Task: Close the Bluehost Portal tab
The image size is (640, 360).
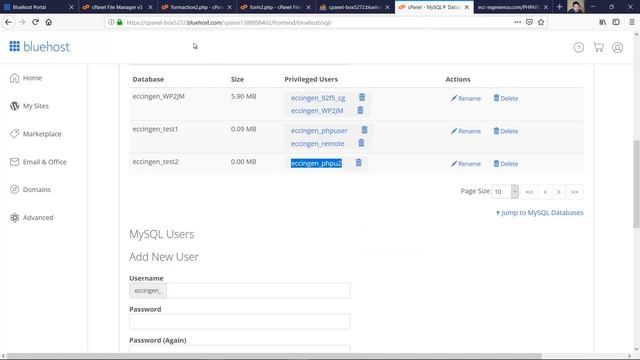Action: pyautogui.click(x=71, y=7)
